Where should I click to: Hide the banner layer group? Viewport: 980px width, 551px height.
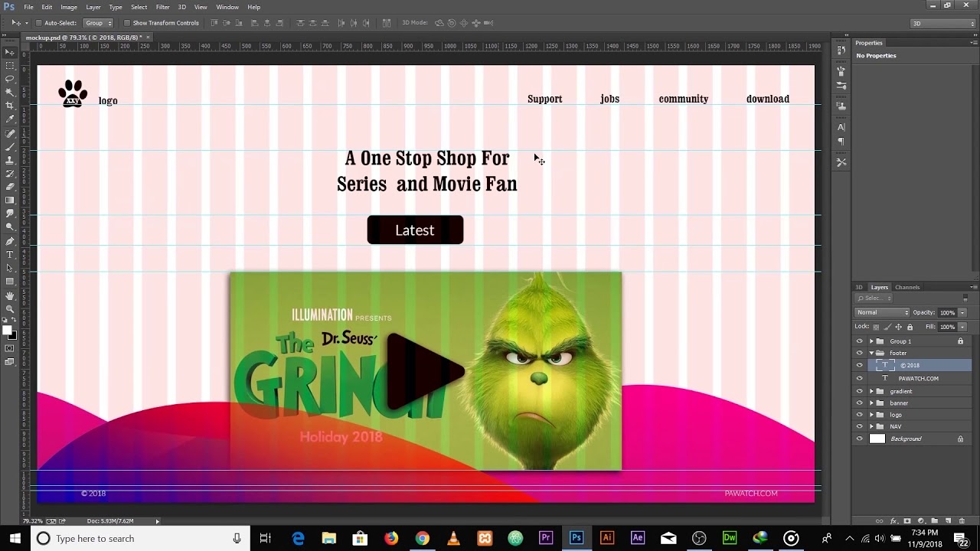click(859, 403)
